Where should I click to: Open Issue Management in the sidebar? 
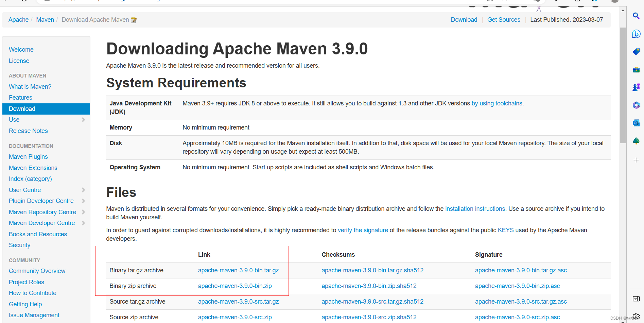pos(34,315)
